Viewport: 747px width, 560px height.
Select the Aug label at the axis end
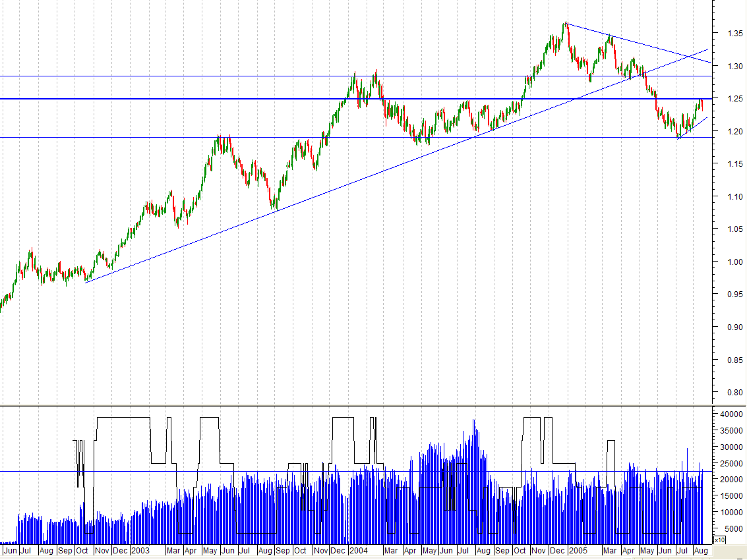(701, 550)
